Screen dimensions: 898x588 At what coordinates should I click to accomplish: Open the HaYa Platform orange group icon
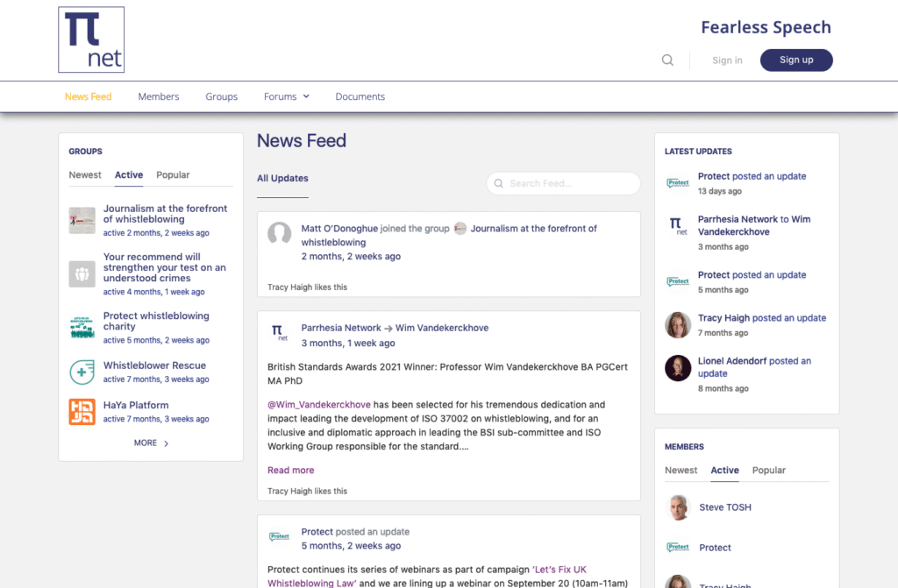[82, 412]
